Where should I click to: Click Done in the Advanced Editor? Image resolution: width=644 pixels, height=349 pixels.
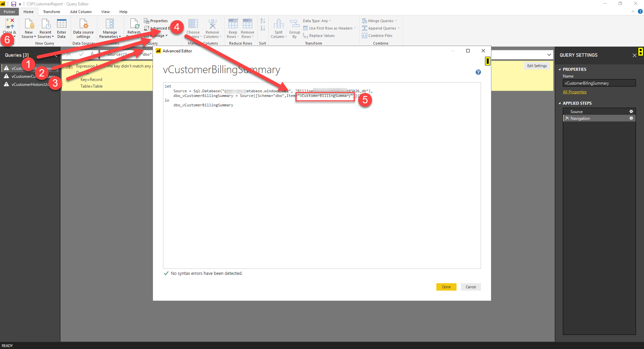coord(446,287)
